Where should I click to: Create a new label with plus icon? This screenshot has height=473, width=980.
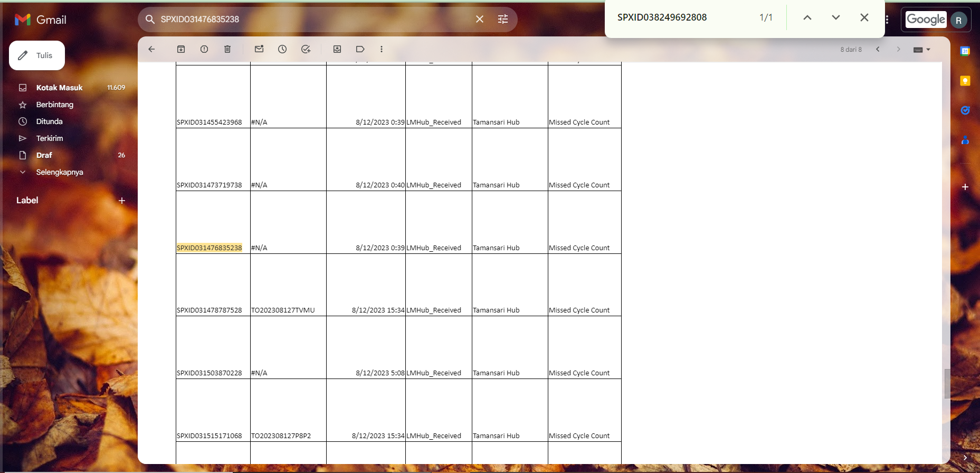pos(122,201)
